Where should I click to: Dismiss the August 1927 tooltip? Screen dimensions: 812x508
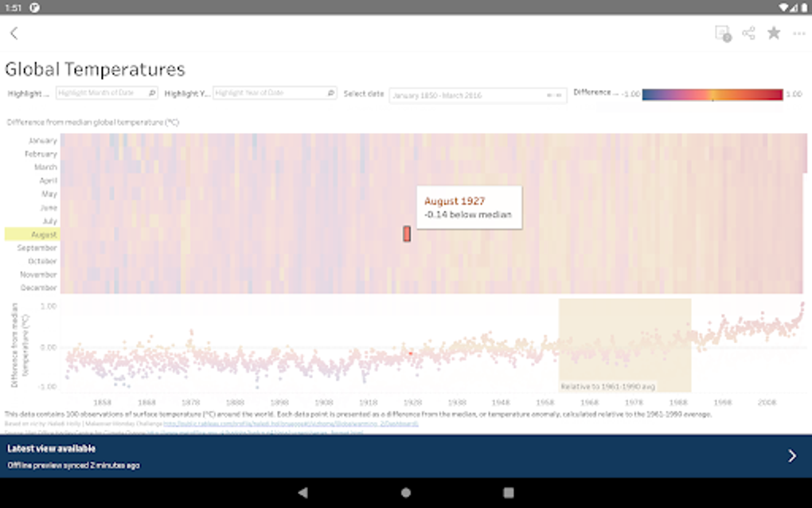(x=471, y=208)
